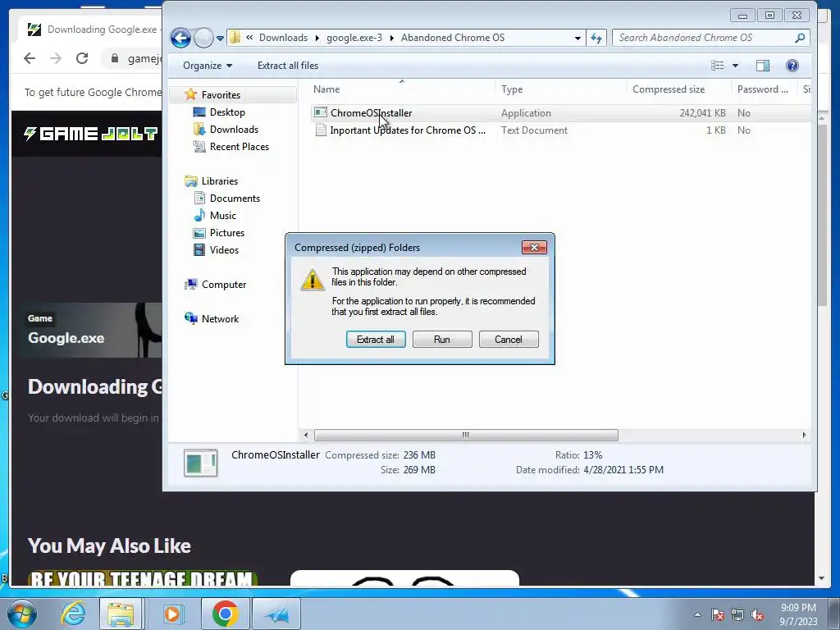Open the Organize menu
Screen dimensions: 840x630
pyautogui.click(x=208, y=66)
